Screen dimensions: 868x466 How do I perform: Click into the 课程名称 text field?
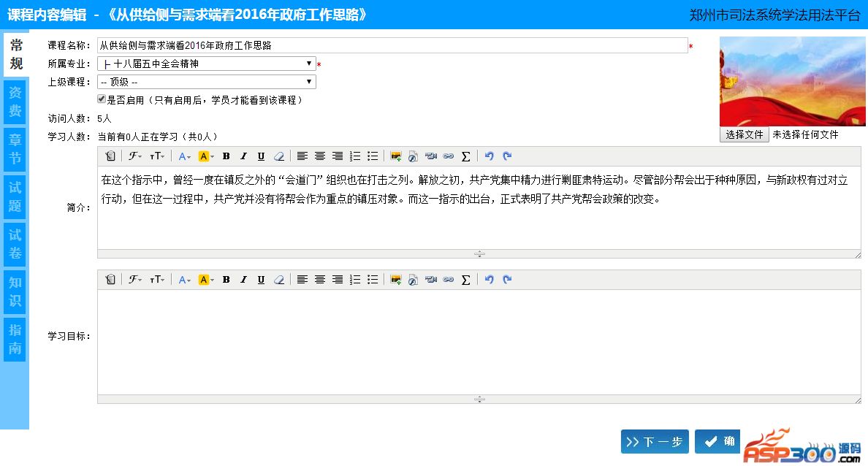coord(392,45)
